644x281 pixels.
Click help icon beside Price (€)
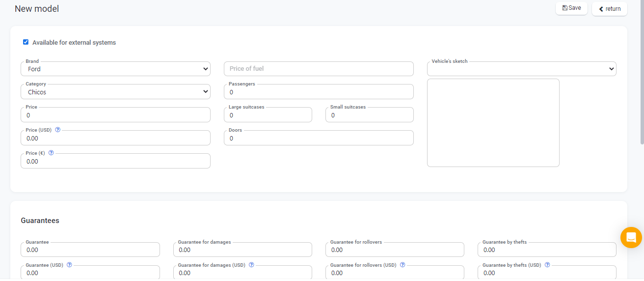tap(51, 153)
